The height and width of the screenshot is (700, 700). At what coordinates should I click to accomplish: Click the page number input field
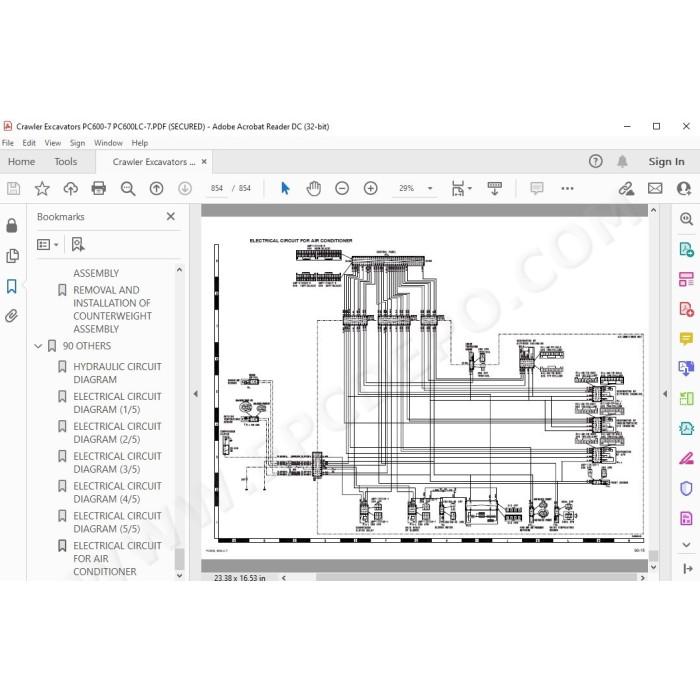click(x=217, y=188)
